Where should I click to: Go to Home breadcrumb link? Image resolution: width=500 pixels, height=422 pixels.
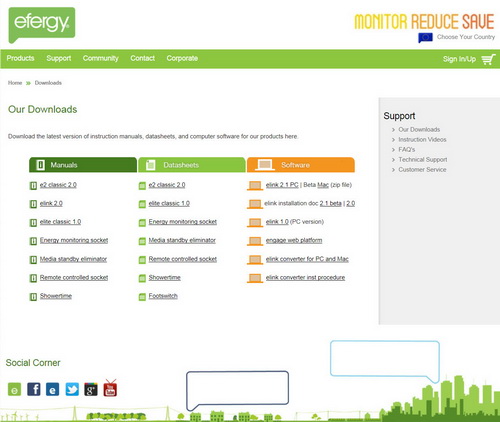[15, 83]
